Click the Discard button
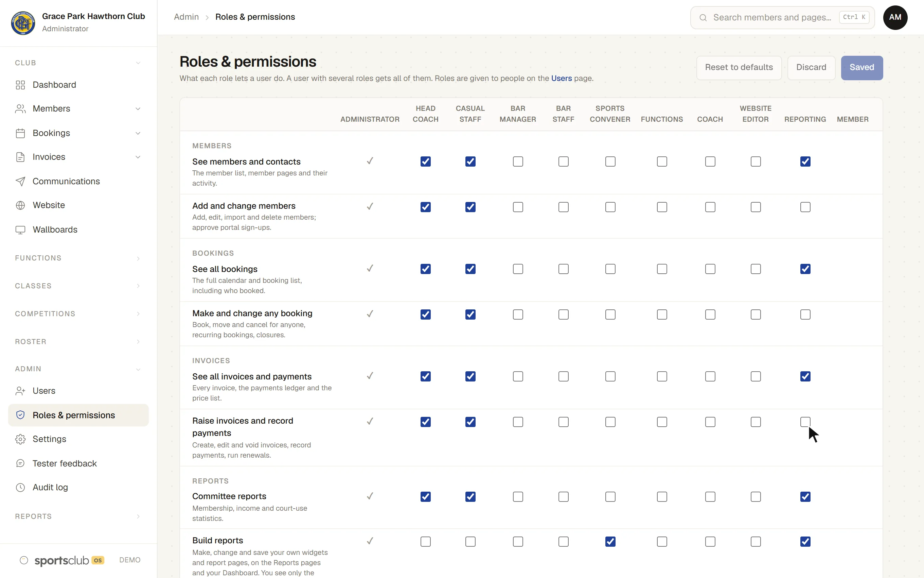 (x=811, y=68)
